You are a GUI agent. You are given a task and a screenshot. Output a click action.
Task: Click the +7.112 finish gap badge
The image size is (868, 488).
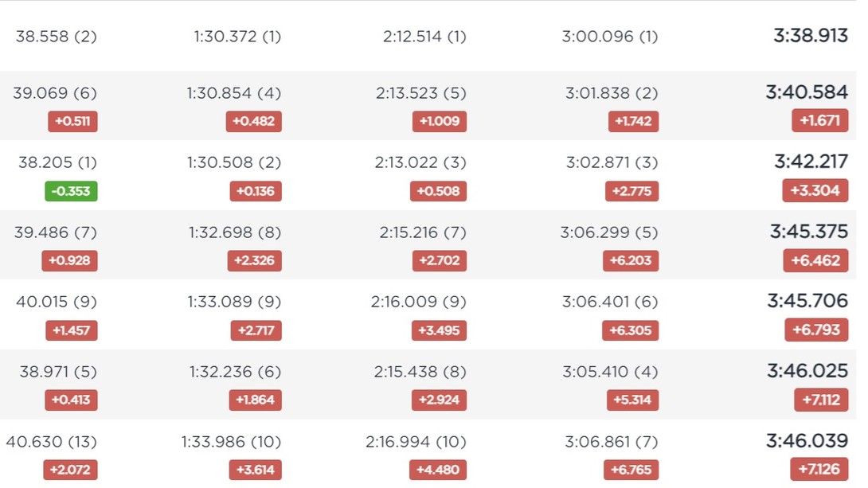coord(821,400)
